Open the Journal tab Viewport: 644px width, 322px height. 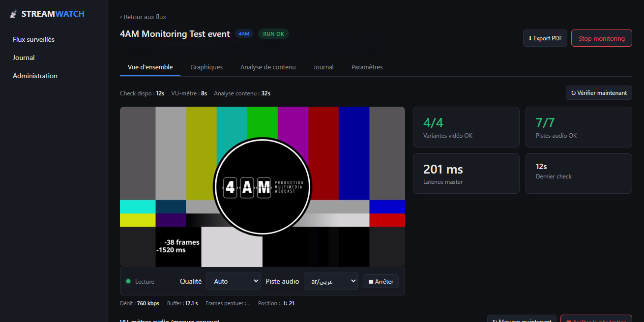click(x=323, y=67)
